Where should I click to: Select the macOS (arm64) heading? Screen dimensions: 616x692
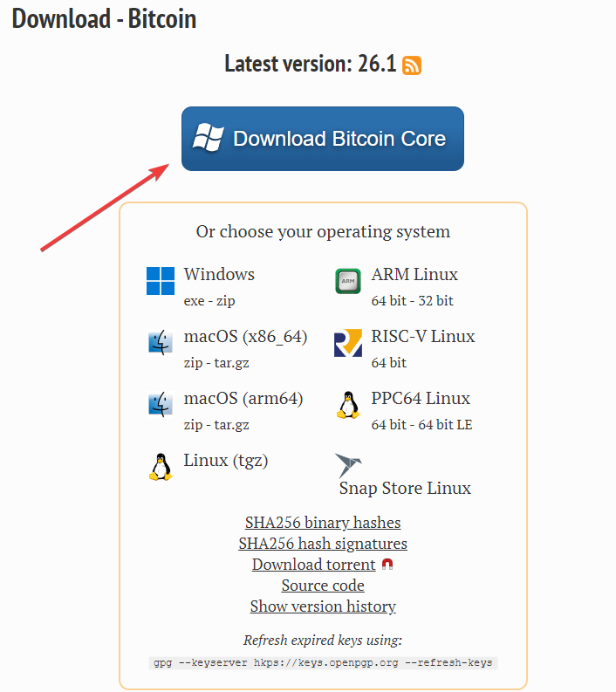[x=243, y=399]
